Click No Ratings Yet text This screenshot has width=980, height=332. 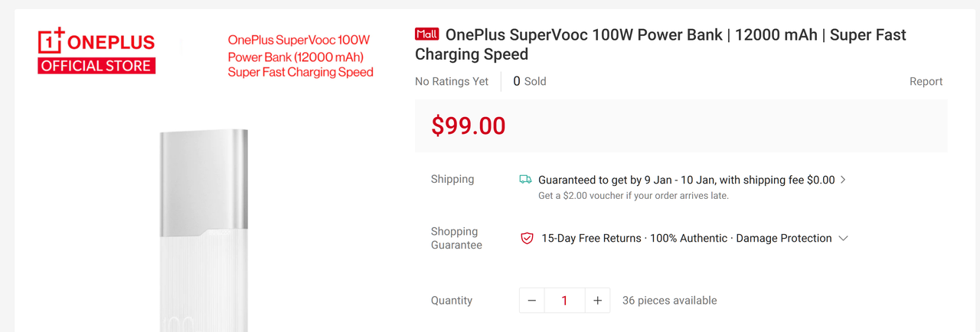(x=452, y=82)
